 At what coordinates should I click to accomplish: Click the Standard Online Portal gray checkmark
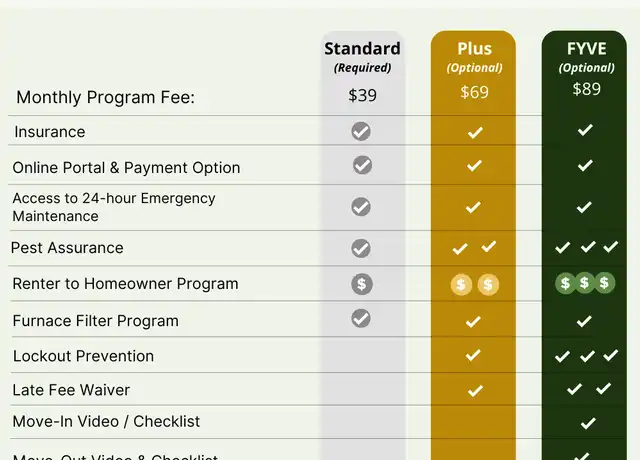(x=362, y=165)
